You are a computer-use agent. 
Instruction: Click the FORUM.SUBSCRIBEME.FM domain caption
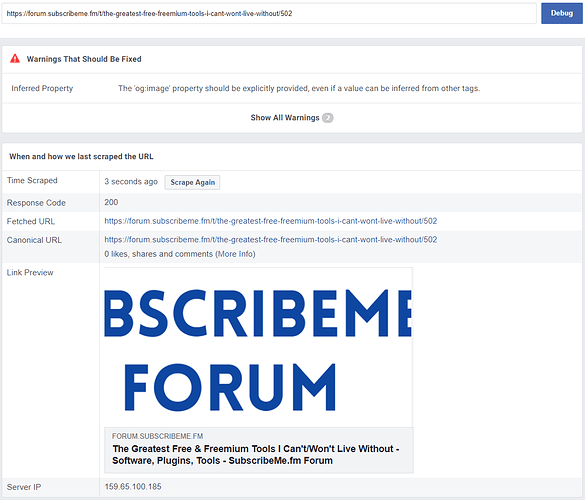[157, 436]
